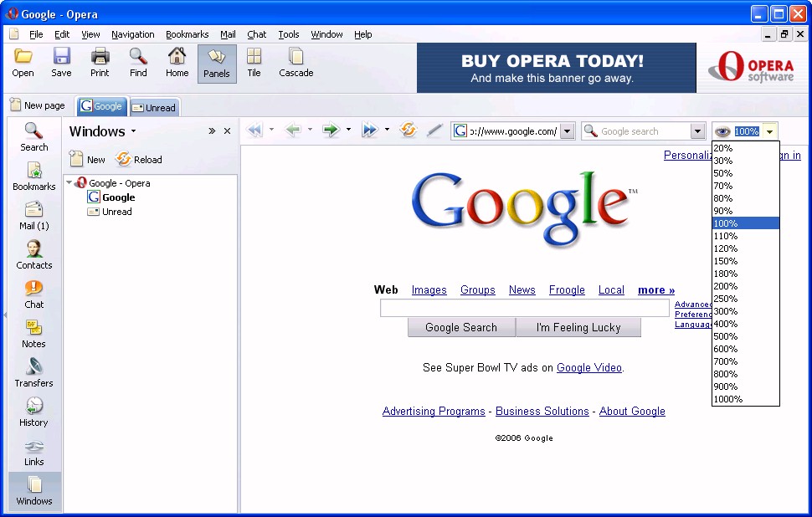
Task: Select 50% zoom level
Action: click(x=745, y=173)
